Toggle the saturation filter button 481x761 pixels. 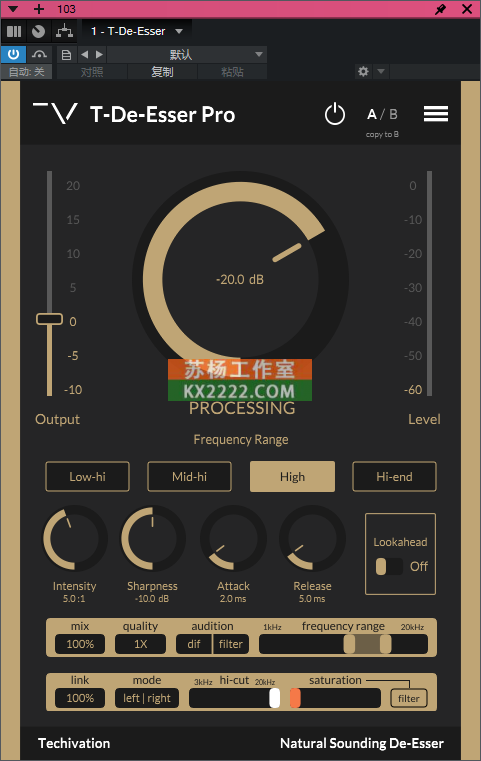coord(409,698)
